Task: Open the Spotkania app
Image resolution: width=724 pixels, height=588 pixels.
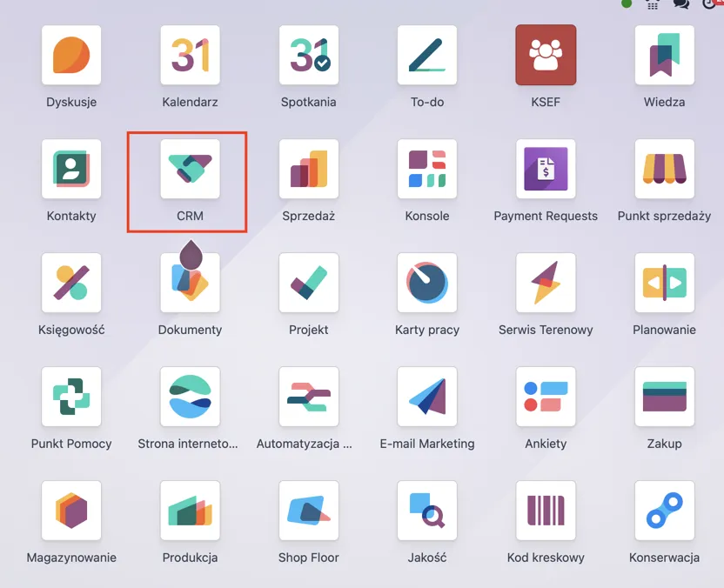Action: coord(308,55)
